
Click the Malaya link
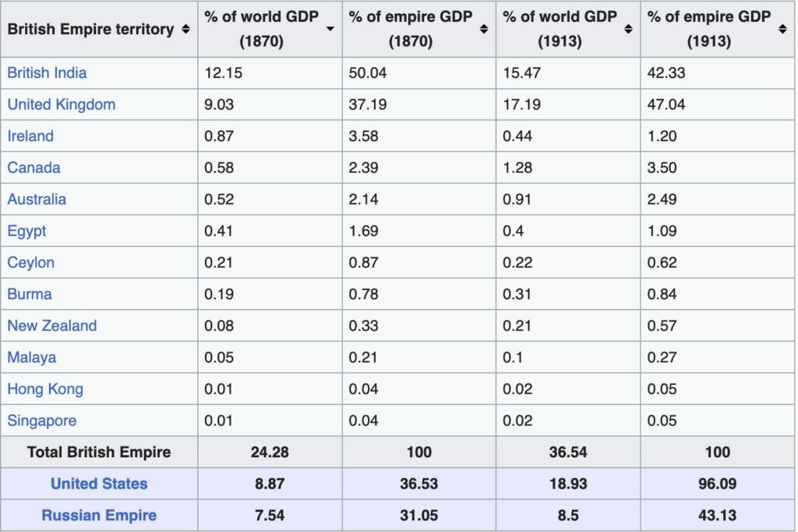pyautogui.click(x=31, y=358)
